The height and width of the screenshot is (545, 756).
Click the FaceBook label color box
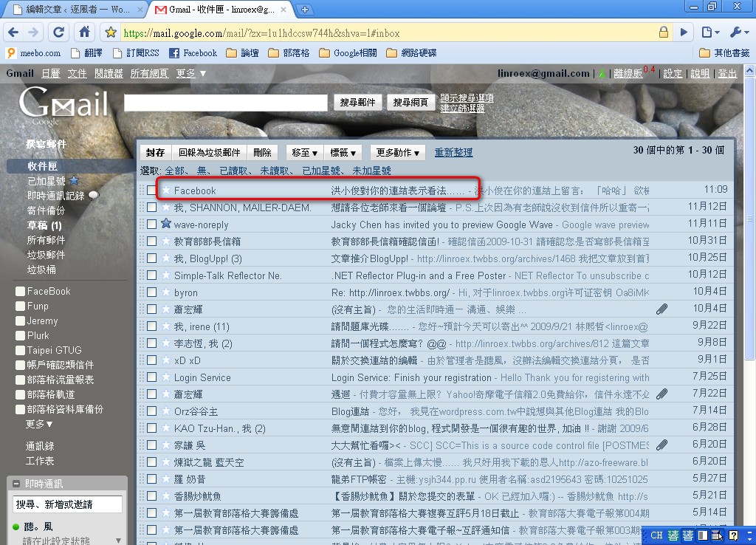(x=20, y=291)
